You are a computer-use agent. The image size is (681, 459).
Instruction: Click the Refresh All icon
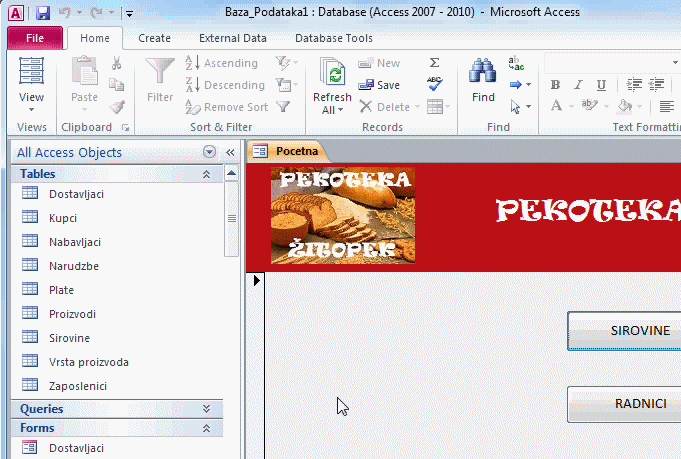[x=332, y=72]
